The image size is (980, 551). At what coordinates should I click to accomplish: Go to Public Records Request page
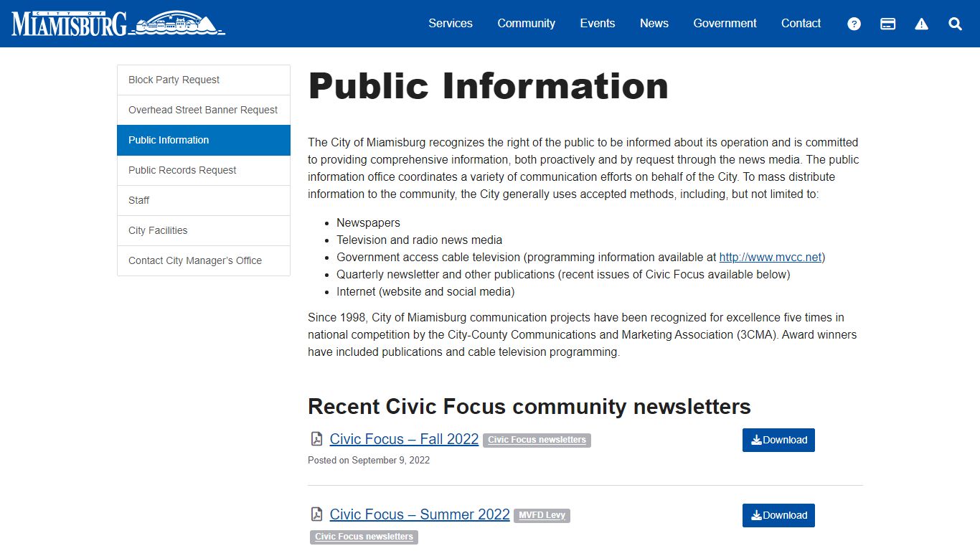(204, 170)
